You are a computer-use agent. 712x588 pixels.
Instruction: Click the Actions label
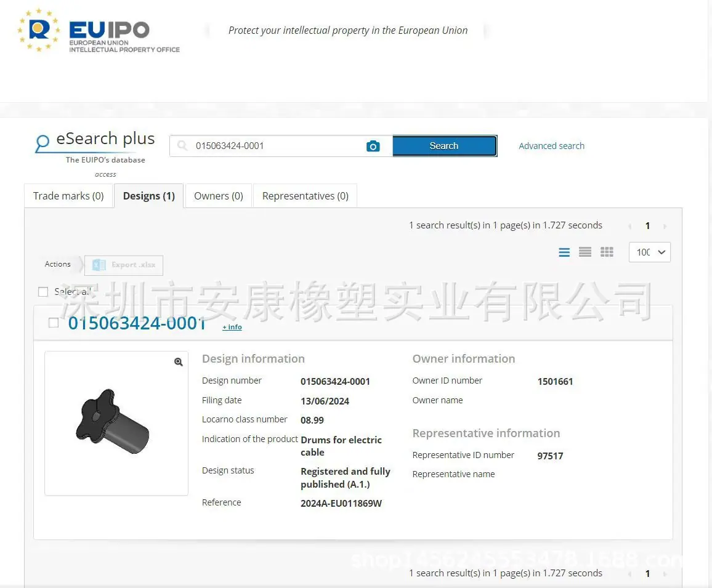tap(58, 264)
